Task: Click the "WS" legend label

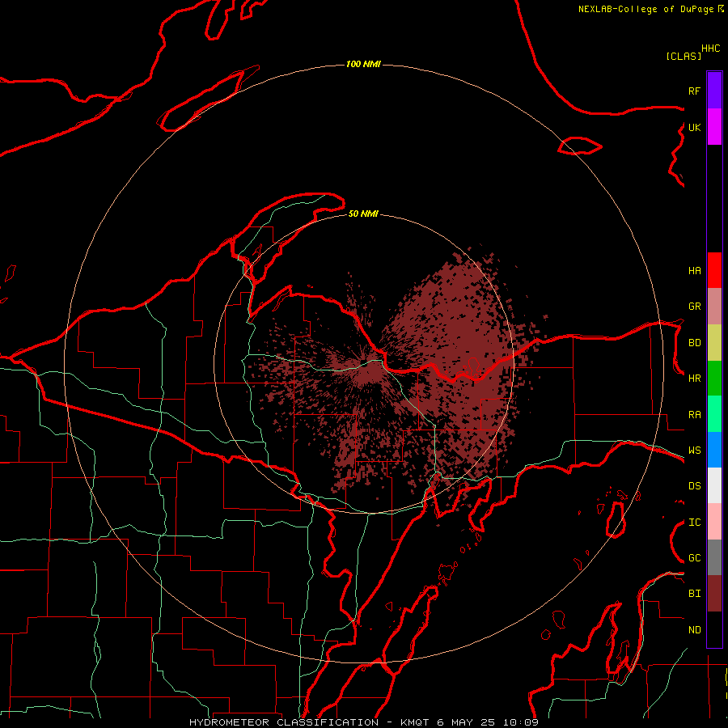Action: [694, 450]
